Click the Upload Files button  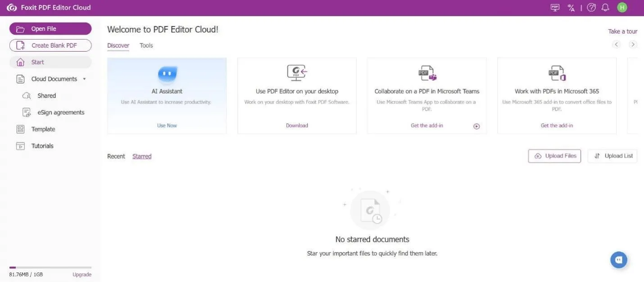click(555, 156)
